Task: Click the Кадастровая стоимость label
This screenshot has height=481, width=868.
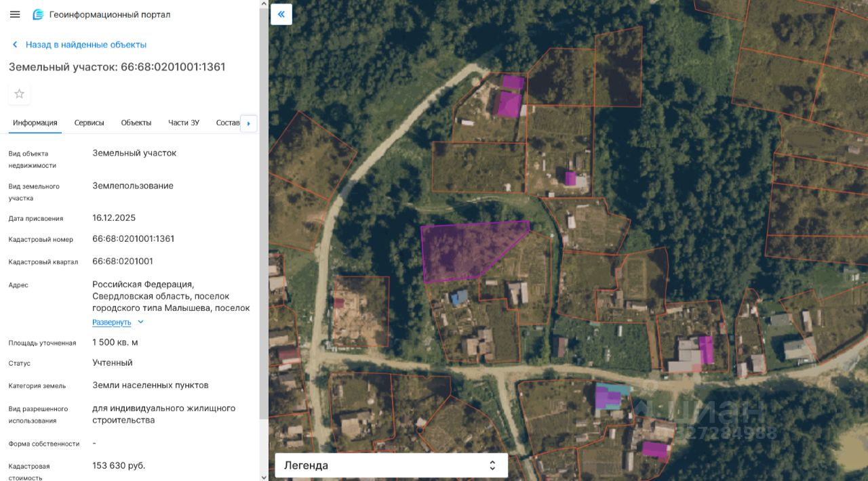Action: click(x=29, y=472)
